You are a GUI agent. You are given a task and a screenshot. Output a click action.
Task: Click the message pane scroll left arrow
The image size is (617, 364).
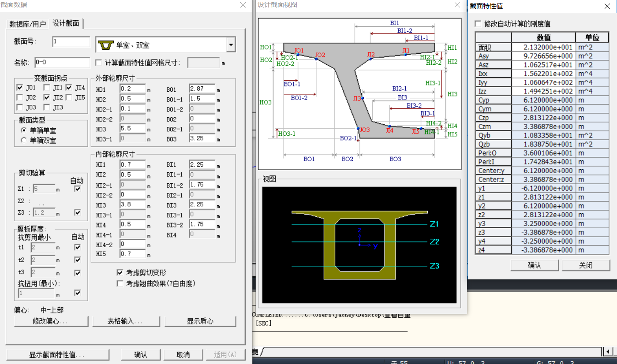pyautogui.click(x=608, y=351)
